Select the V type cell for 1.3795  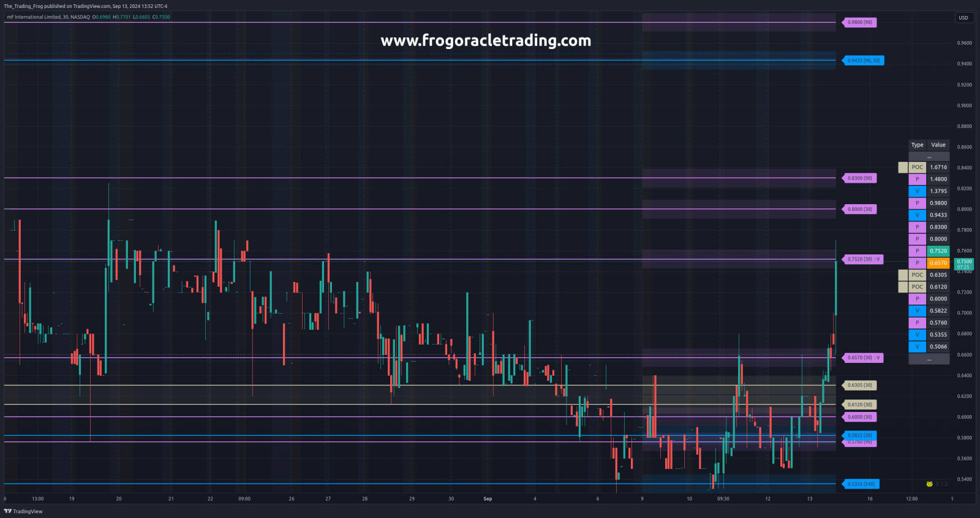click(917, 191)
